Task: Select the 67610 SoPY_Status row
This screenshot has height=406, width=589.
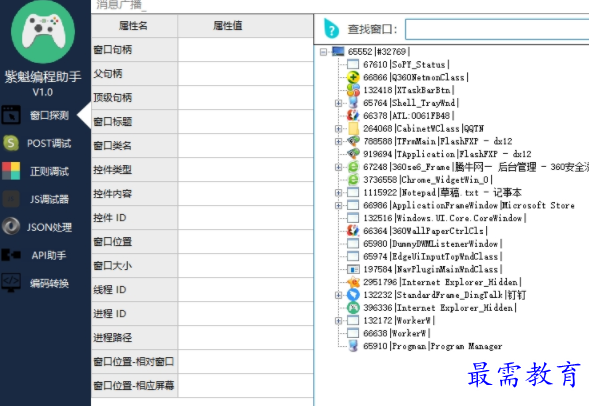Action: (x=406, y=65)
